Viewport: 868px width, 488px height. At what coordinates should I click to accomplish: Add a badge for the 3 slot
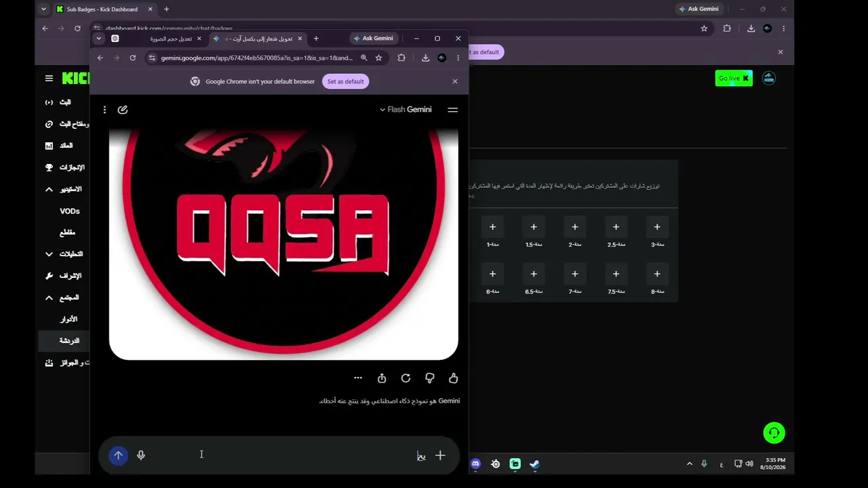[x=657, y=227]
